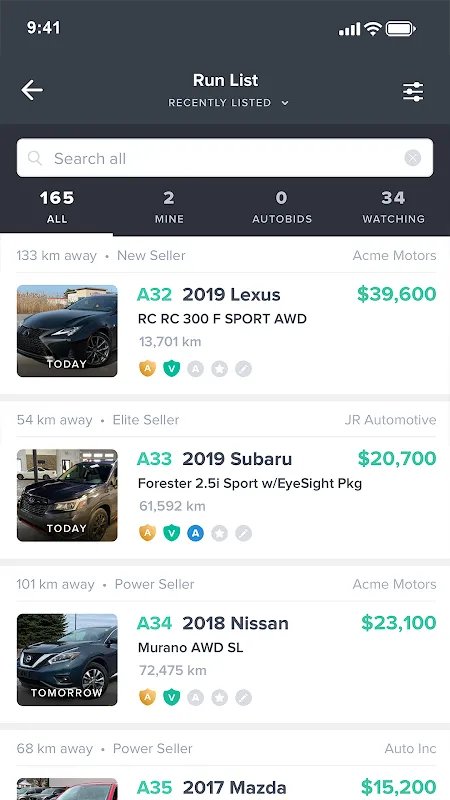450x800 pixels.
Task: Tap the blue A badge on Subaru
Action: 195,533
